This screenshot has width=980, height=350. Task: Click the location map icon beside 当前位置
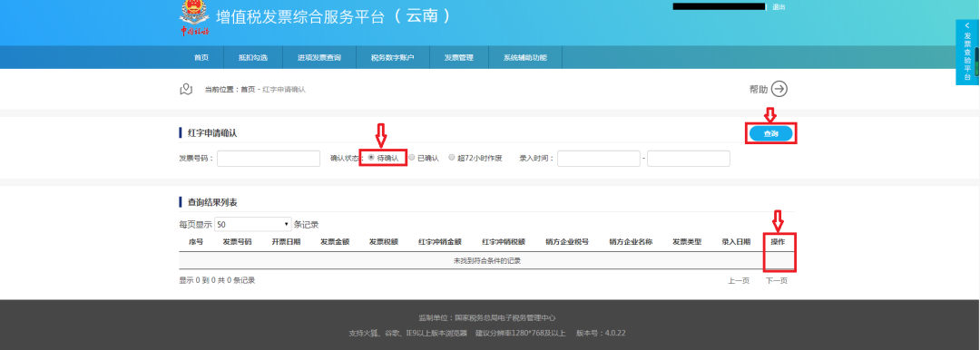tap(186, 90)
